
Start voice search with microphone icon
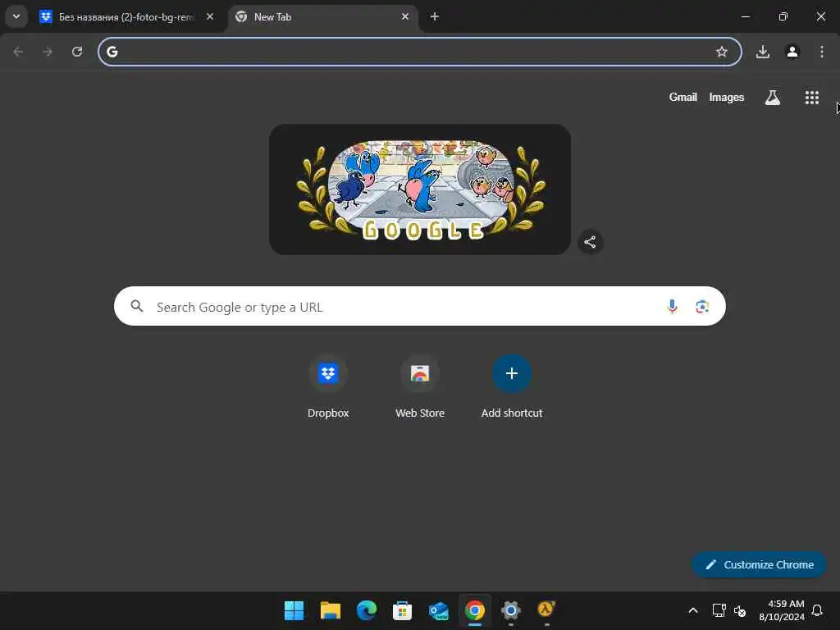(x=672, y=307)
